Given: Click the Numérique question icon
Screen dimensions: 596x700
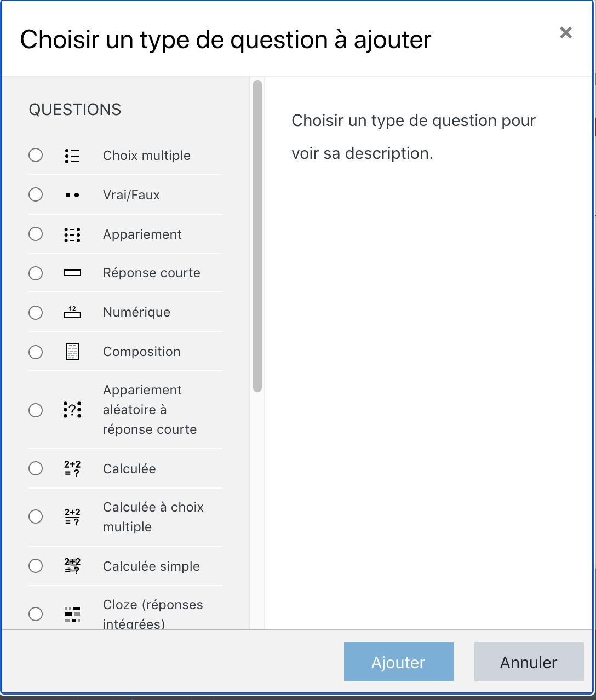Looking at the screenshot, I should tap(72, 312).
